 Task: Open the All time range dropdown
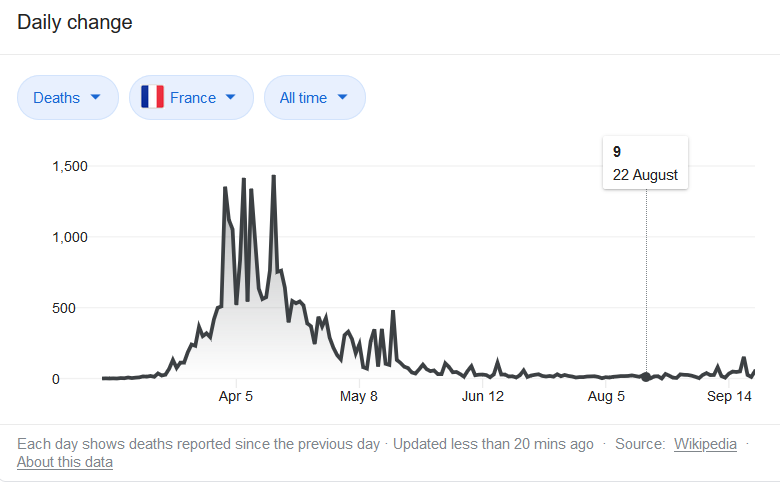[315, 98]
